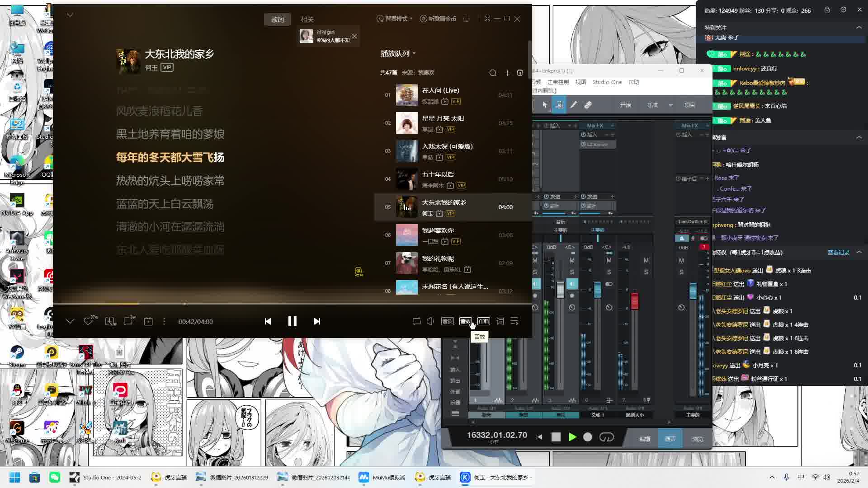Clear play queue with trash icon
Viewport: 868px width, 488px height.
click(520, 73)
